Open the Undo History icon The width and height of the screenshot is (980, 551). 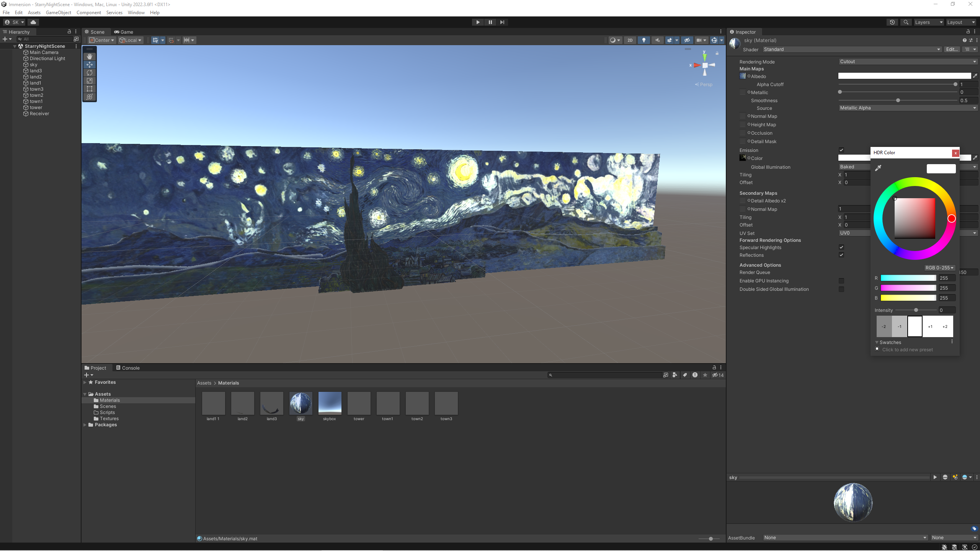892,22
